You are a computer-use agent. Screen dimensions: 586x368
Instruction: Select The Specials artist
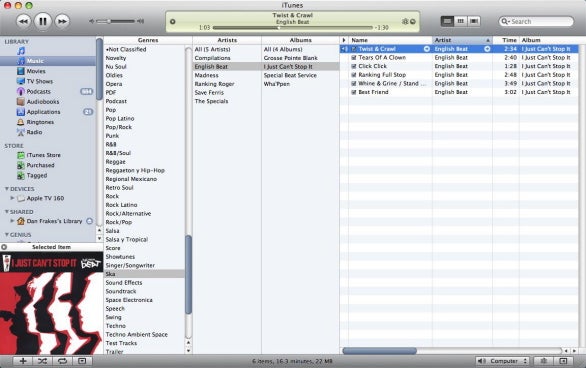click(x=227, y=101)
